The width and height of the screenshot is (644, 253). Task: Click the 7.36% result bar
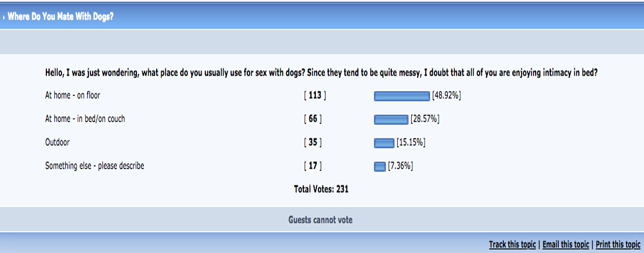tap(379, 166)
